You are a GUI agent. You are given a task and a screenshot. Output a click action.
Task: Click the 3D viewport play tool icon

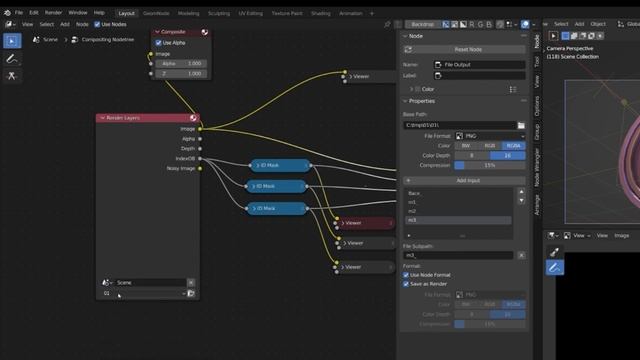(553, 36)
